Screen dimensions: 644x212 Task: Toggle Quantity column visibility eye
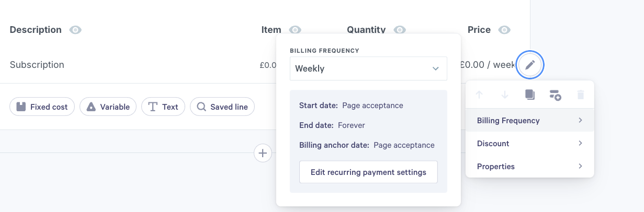[400, 30]
